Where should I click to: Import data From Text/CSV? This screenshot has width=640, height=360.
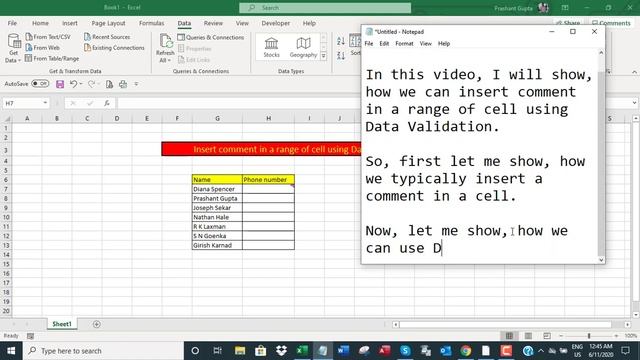(48, 37)
